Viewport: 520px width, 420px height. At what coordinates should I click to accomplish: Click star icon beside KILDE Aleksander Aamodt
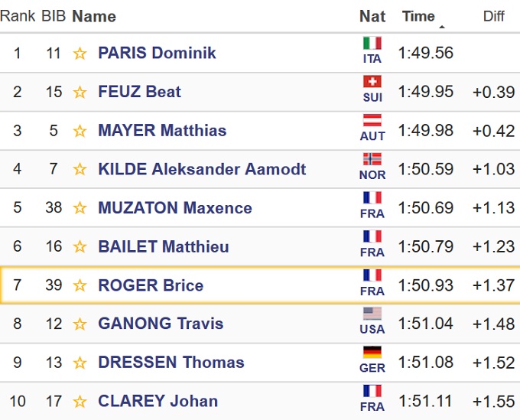pyautogui.click(x=80, y=170)
